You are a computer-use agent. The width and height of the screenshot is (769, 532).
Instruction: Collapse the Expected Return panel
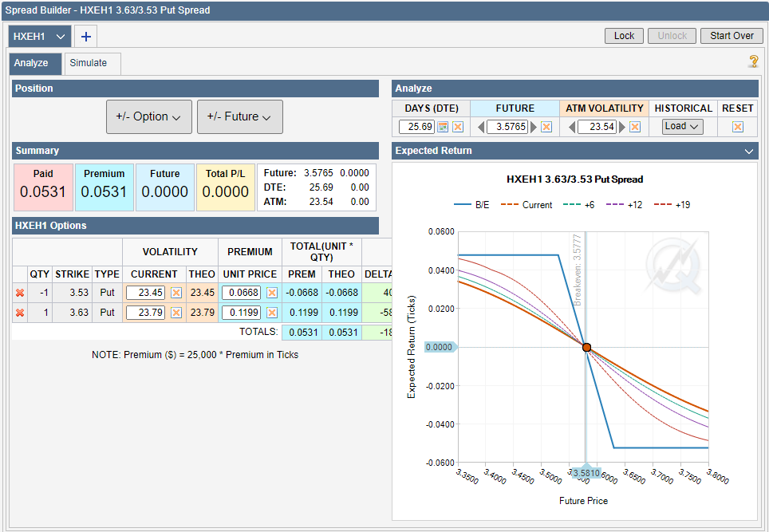pyautogui.click(x=748, y=151)
